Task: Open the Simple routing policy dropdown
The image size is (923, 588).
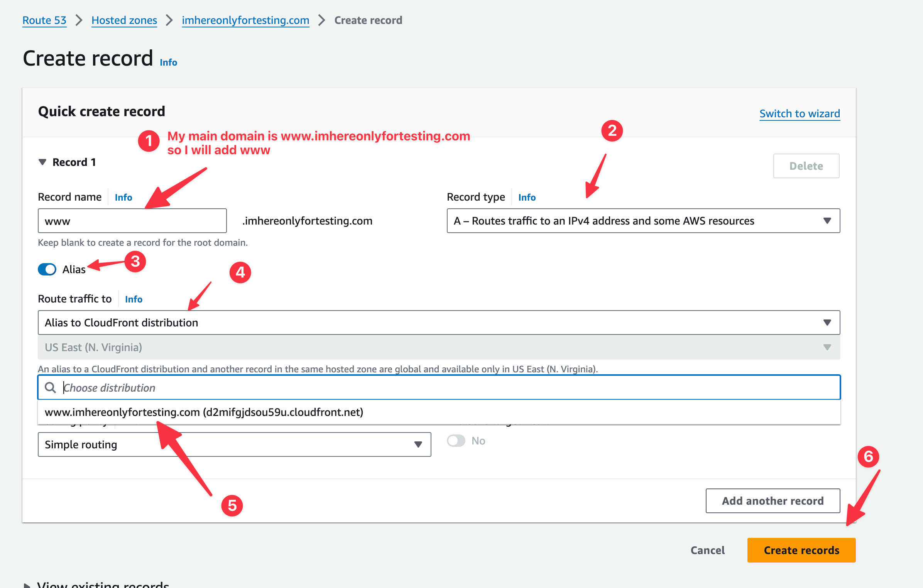Action: 234,444
